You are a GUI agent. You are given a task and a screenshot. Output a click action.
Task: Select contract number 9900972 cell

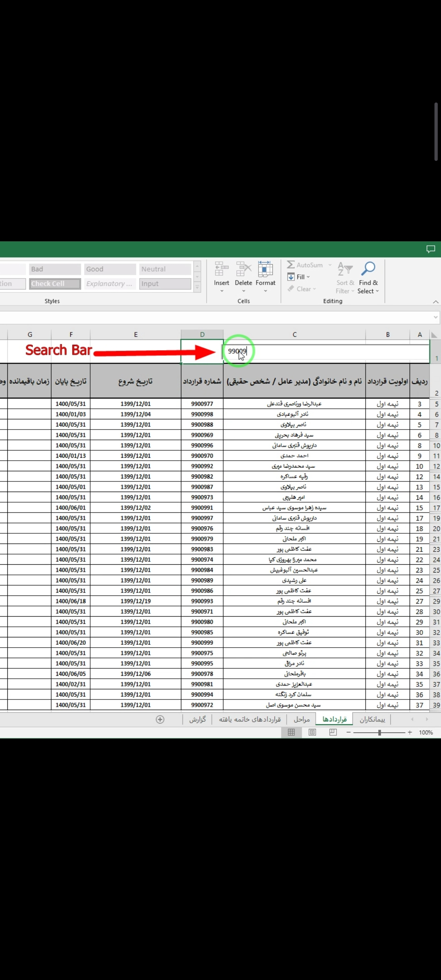click(x=202, y=705)
